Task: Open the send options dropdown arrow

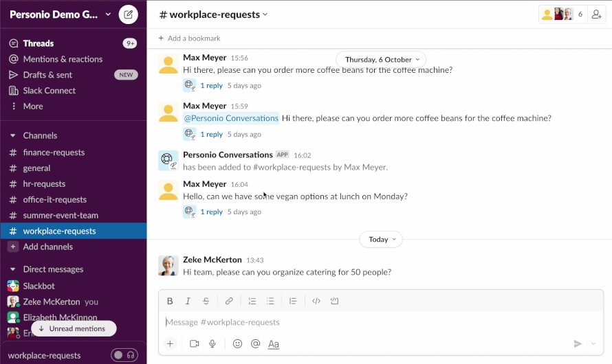Action: [593, 343]
